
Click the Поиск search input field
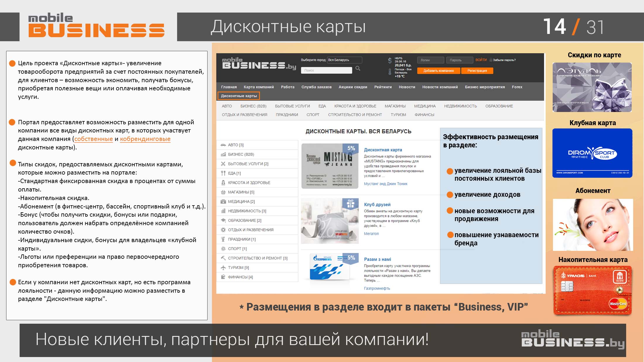pyautogui.click(x=326, y=70)
